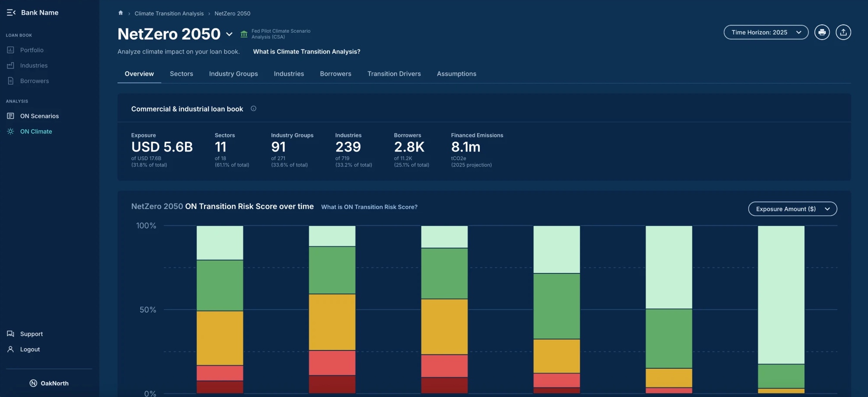Share or export using upload icon
The image size is (868, 397).
[843, 32]
